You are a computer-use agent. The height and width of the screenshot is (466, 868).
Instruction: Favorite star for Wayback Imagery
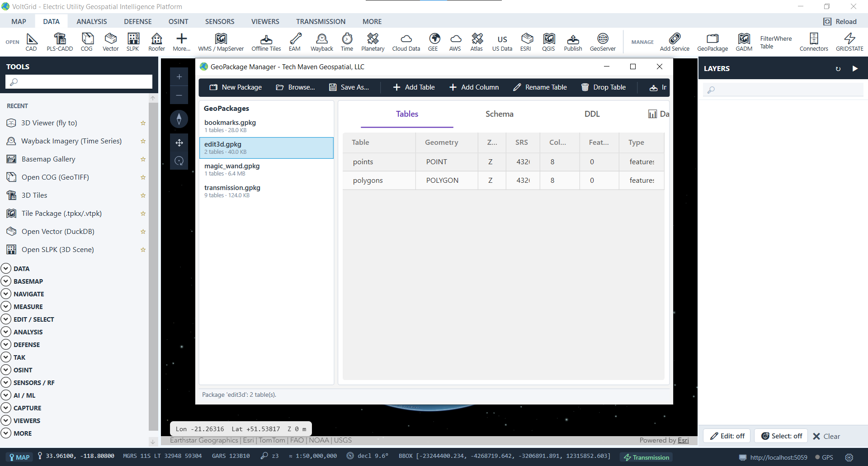click(143, 141)
